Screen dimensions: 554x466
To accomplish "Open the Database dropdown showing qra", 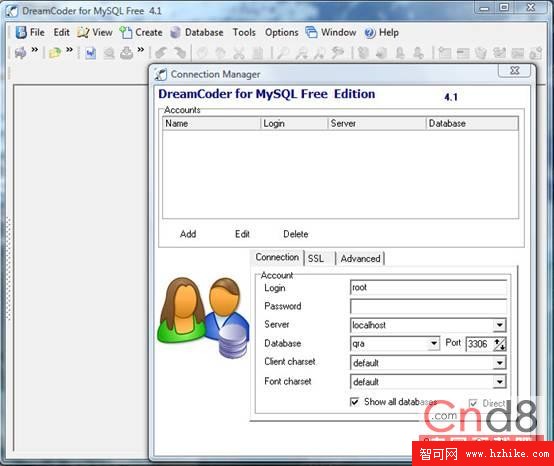I will click(434, 343).
